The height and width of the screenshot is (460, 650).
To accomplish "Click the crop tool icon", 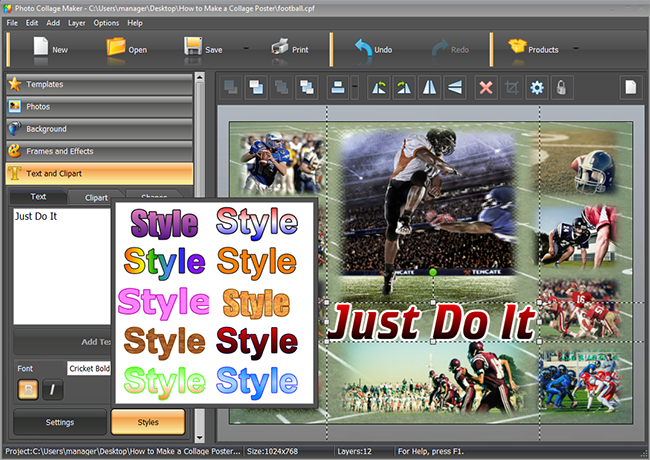I will 511,87.
